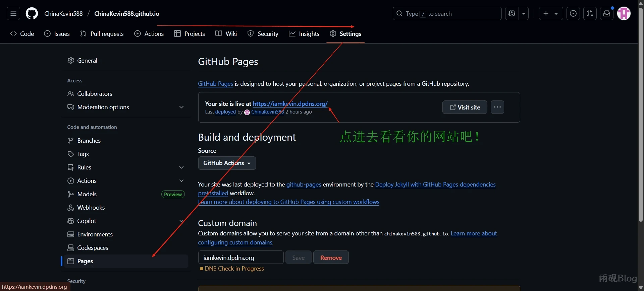Switch to the Code tab
This screenshot has height=291, width=644.
22,34
